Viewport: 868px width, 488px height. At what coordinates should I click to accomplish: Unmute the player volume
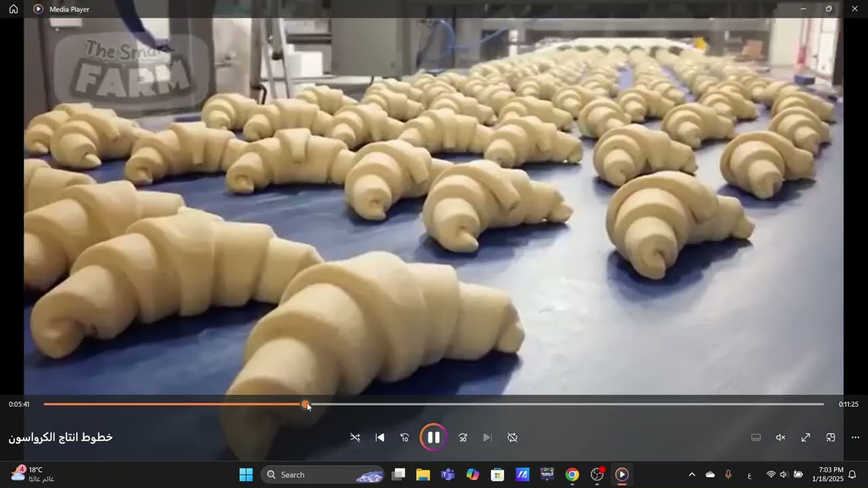(x=781, y=437)
